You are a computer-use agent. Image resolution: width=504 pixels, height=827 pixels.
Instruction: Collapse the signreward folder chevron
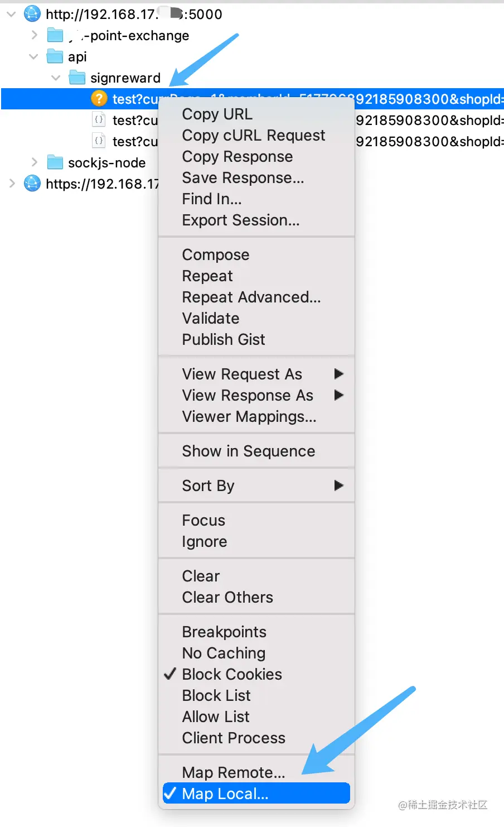pyautogui.click(x=56, y=78)
